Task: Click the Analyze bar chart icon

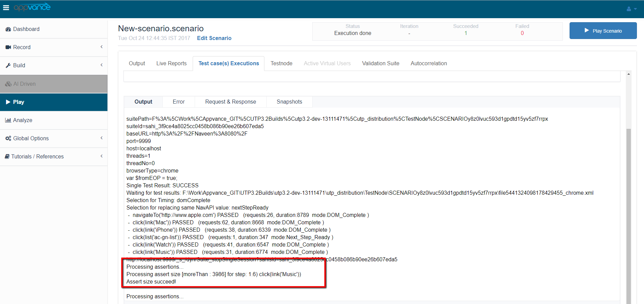Action: 8,120
